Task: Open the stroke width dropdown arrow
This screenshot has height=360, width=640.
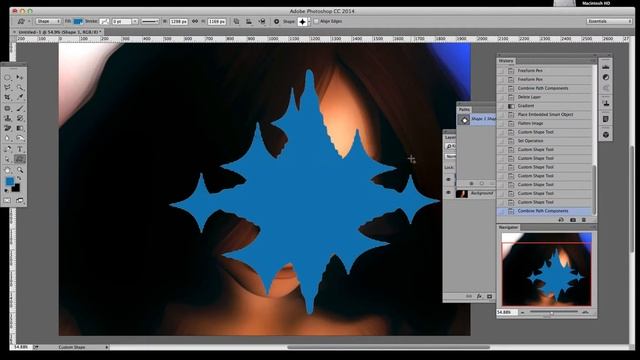Action: (135, 21)
